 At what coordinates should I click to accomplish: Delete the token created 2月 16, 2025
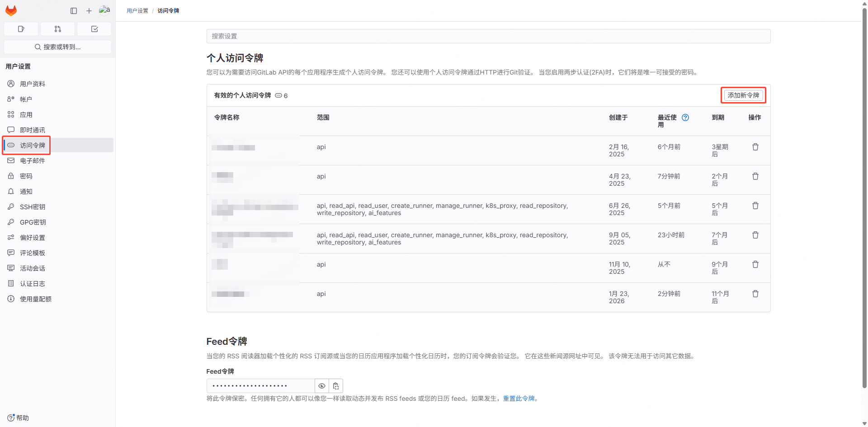click(x=755, y=147)
